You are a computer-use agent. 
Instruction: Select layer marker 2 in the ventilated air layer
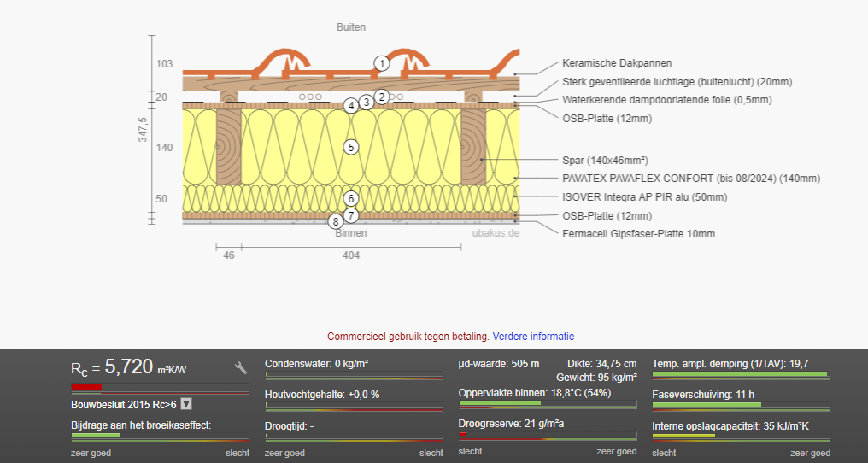tap(381, 97)
